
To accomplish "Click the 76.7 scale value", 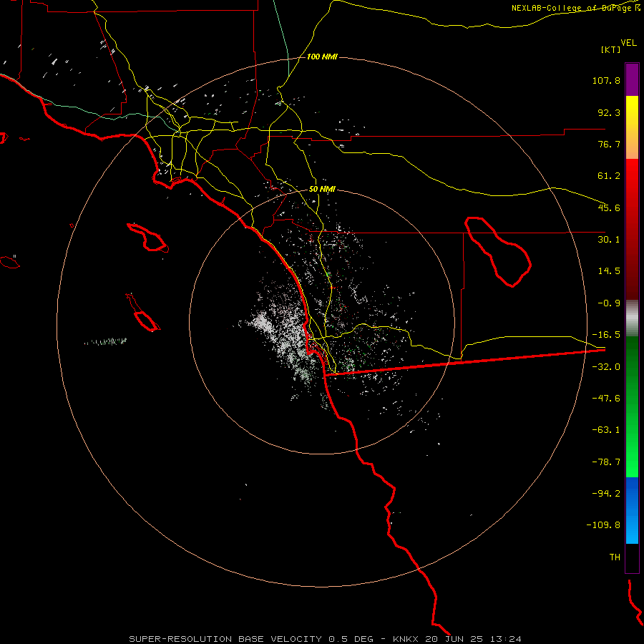I will pos(609,144).
